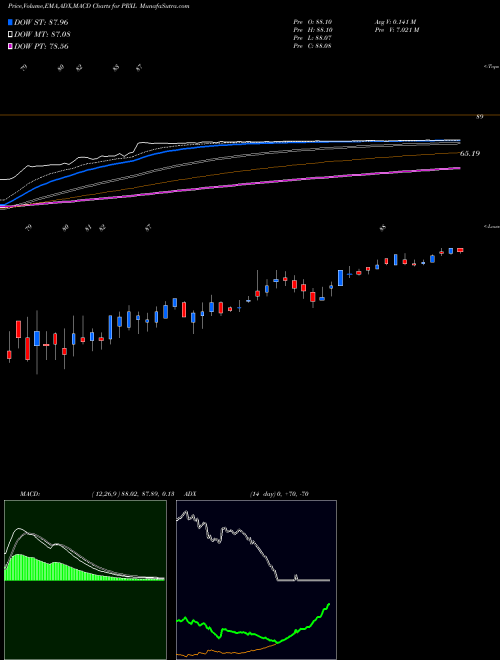Click the 'Avg V: 0.141 M' volume text
The width and height of the screenshot is (500, 660).
click(x=395, y=22)
